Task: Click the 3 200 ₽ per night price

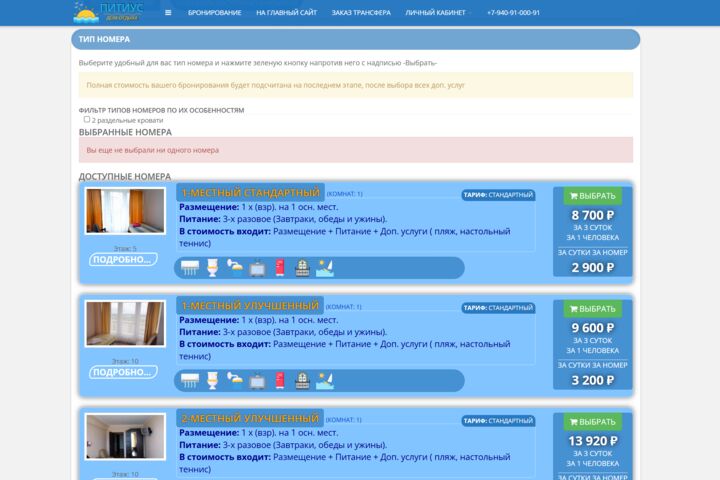Action: click(x=592, y=380)
